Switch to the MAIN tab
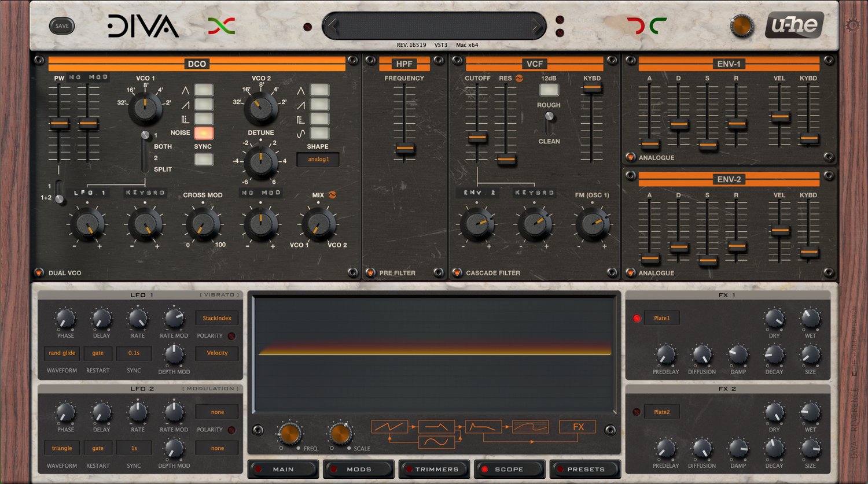Image resolution: width=868 pixels, height=484 pixels. click(283, 469)
